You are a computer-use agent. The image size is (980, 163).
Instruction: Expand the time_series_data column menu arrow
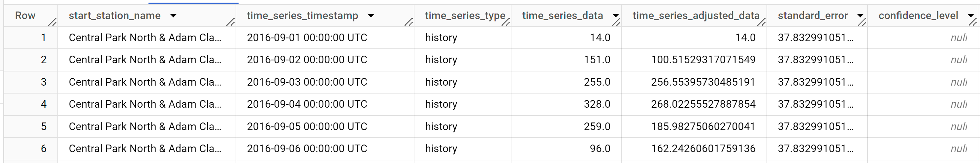(x=615, y=15)
